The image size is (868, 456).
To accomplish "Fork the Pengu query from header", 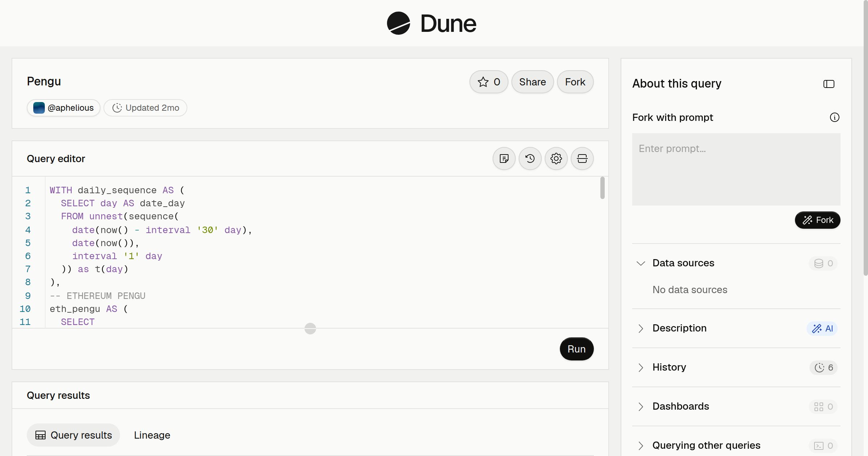I will 575,82.
